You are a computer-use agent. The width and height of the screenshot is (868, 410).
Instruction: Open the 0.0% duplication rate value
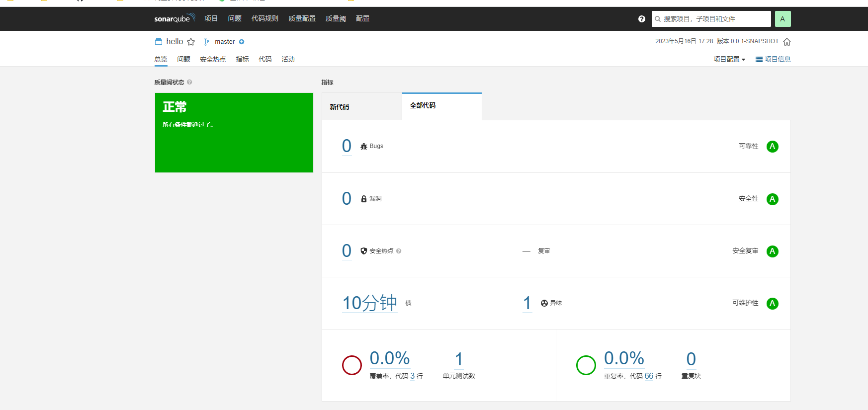pos(624,358)
